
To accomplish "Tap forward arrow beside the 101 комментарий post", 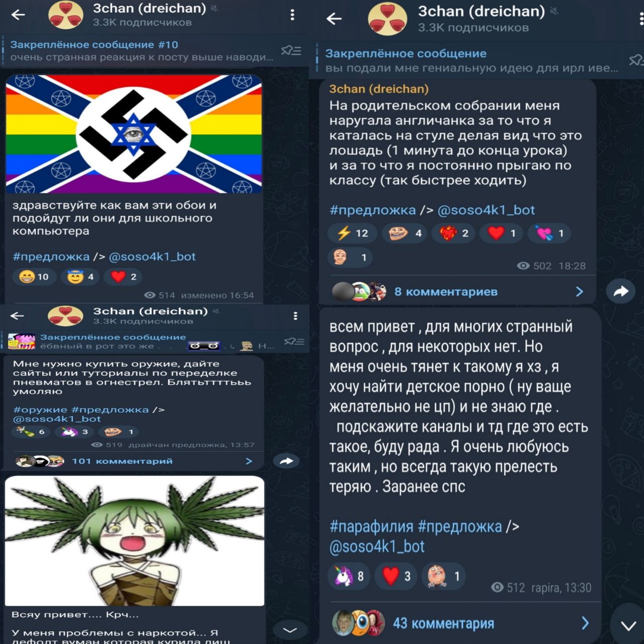I will pyautogui.click(x=286, y=461).
